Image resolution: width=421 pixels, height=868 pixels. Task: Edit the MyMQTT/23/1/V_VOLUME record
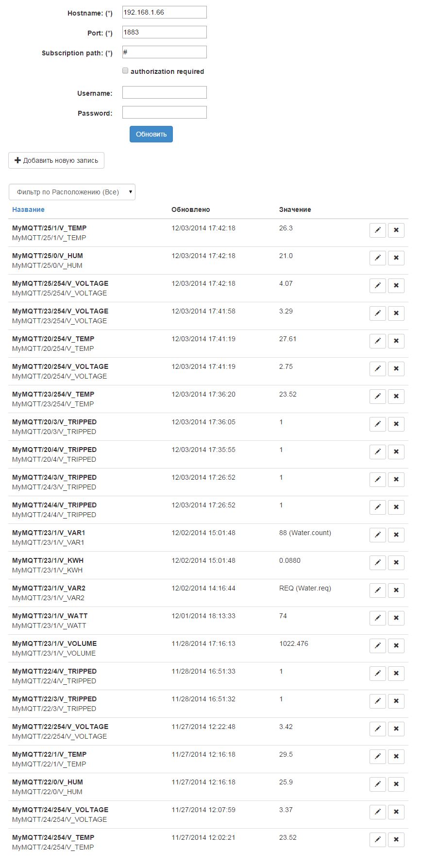pos(377,645)
